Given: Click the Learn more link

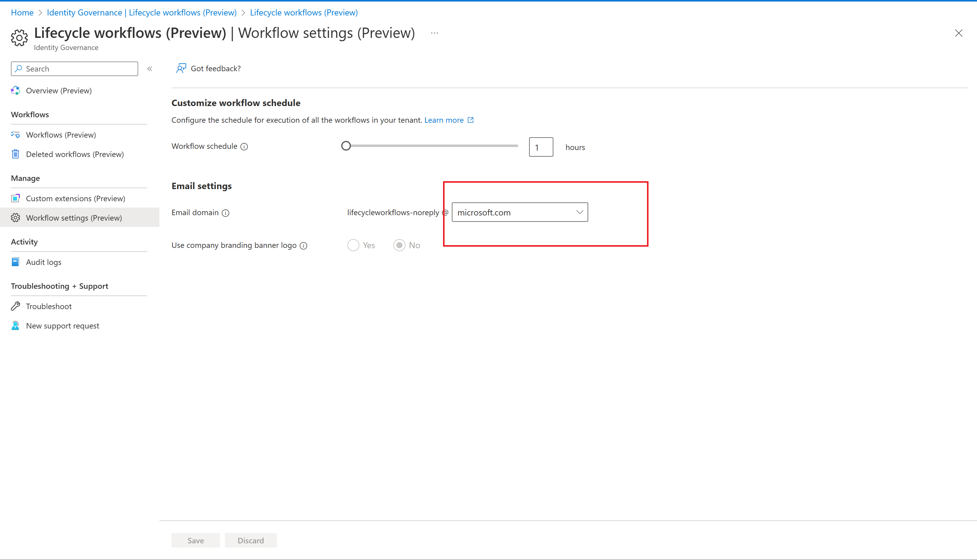Looking at the screenshot, I should [444, 119].
